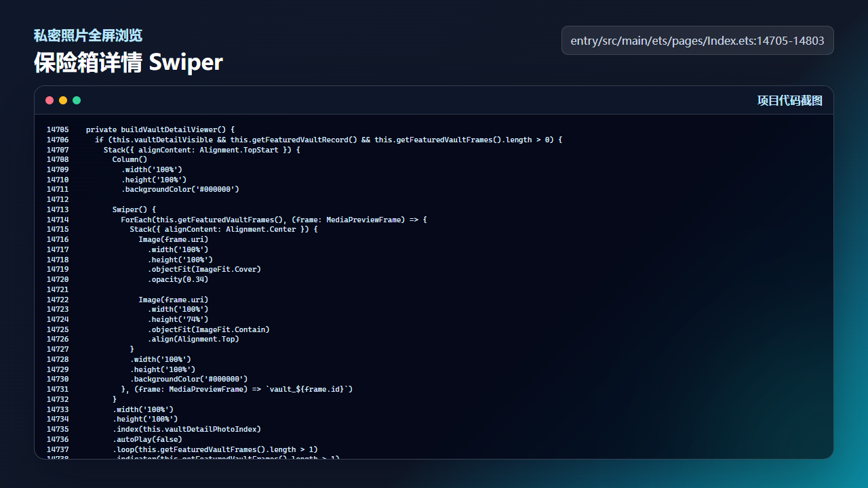The width and height of the screenshot is (868, 488).
Task: Click line number 14721
Action: click(x=58, y=289)
